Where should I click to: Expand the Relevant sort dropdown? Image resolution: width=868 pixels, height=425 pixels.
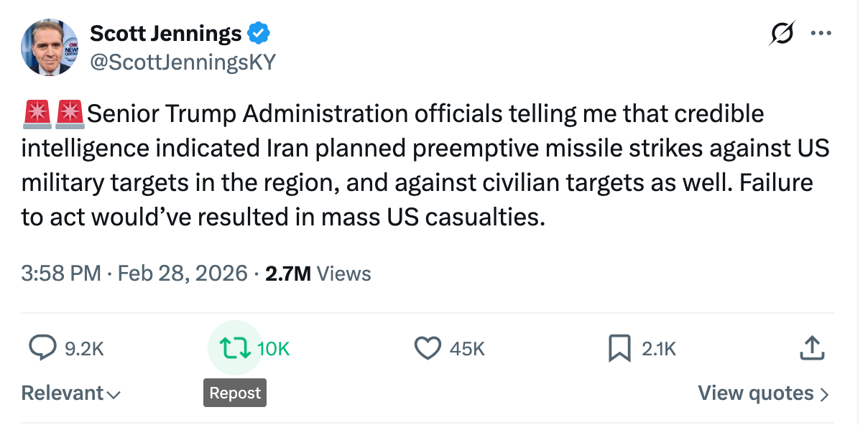[x=70, y=393]
